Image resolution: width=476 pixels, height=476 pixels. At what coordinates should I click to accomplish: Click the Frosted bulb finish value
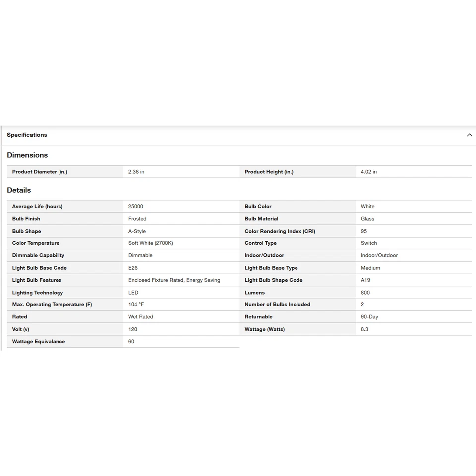(x=137, y=219)
